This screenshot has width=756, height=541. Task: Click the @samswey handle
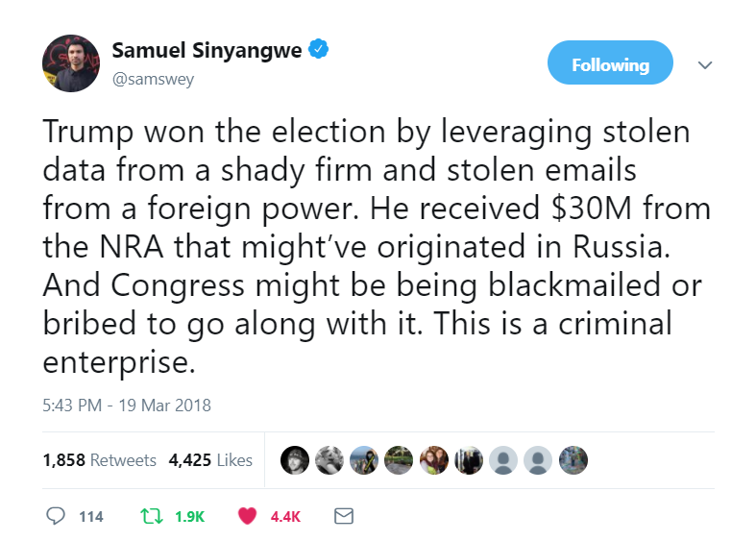point(154,79)
